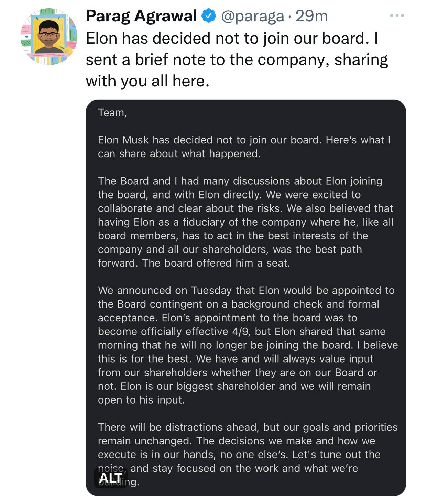Viewport: 427px width, 504px height.
Task: Click the line "open to his input."
Action: (x=141, y=400)
